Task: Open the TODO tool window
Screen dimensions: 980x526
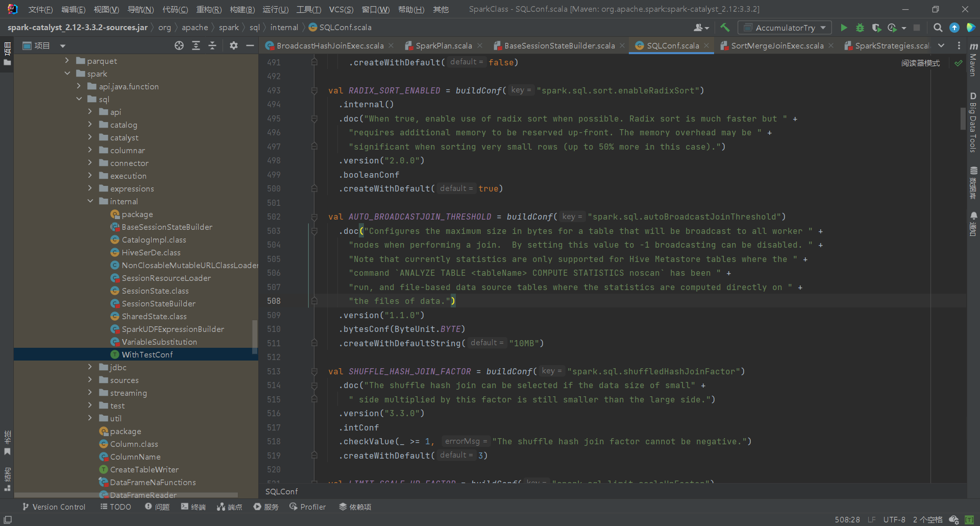Action: point(116,507)
